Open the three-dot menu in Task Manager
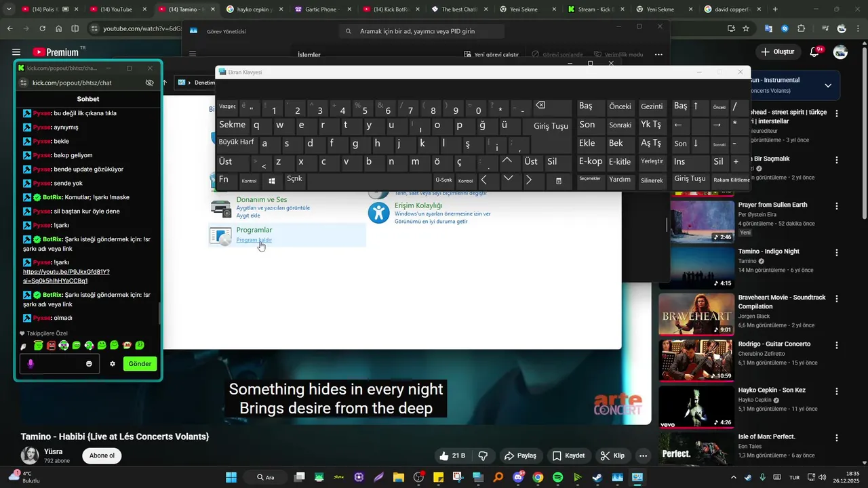Screen dimensions: 868x488 [x=658, y=54]
